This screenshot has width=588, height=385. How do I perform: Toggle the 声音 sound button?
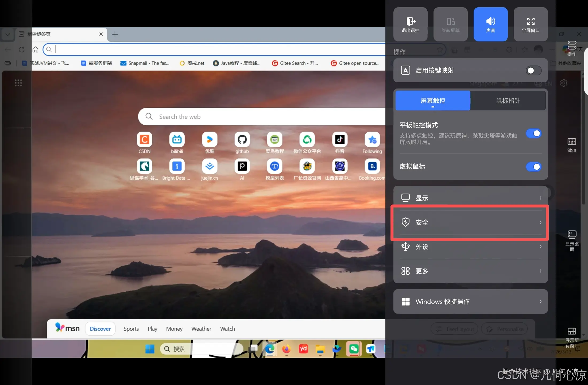click(x=490, y=24)
